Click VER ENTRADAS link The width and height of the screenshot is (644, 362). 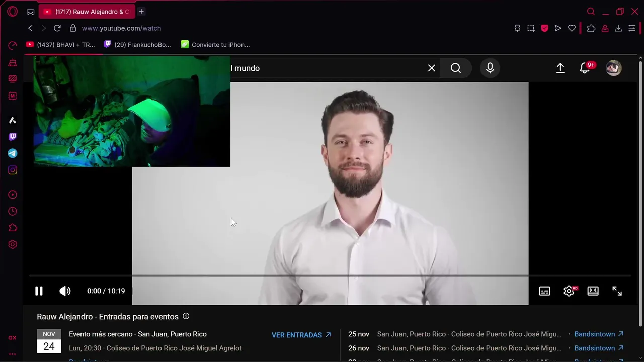pyautogui.click(x=301, y=335)
